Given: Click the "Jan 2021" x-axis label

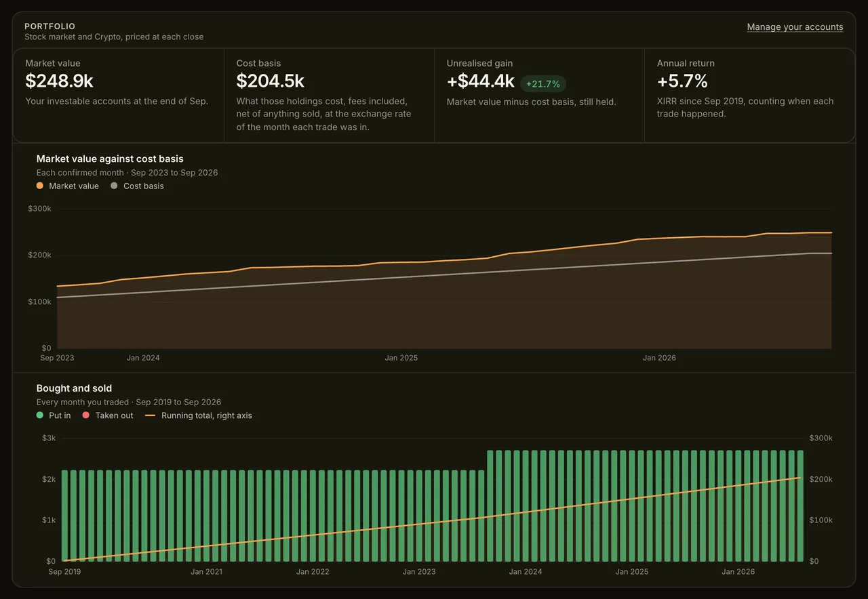Looking at the screenshot, I should click(x=207, y=572).
